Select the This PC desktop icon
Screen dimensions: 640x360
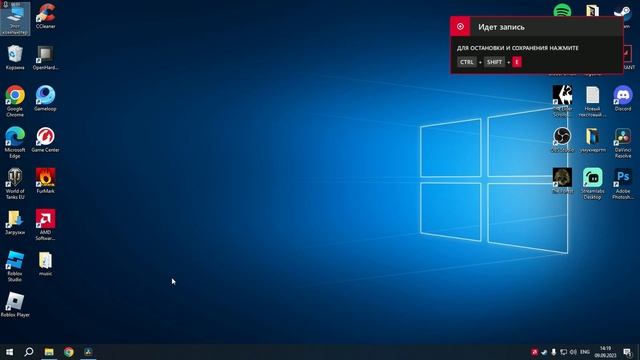[15, 19]
